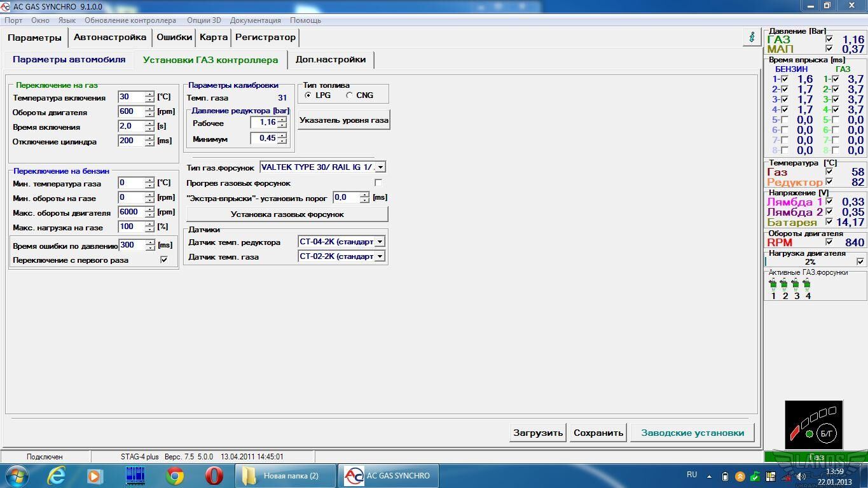
Task: Click the Сохранить button
Action: 598,433
